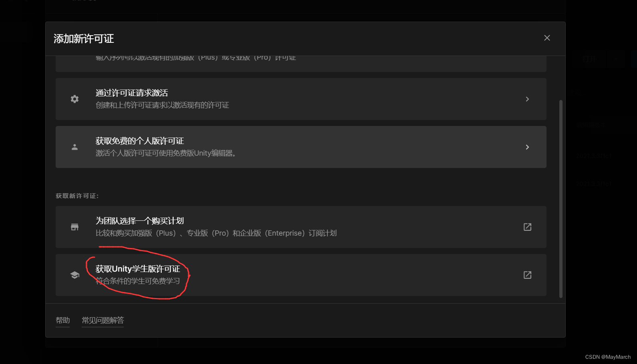Open the 帮助 link

(x=62, y=320)
